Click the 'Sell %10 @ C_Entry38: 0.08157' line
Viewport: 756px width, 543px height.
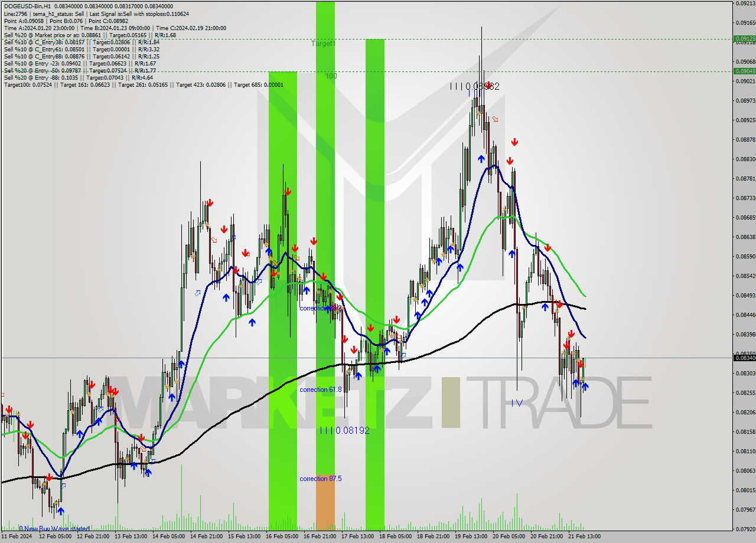pyautogui.click(x=82, y=42)
